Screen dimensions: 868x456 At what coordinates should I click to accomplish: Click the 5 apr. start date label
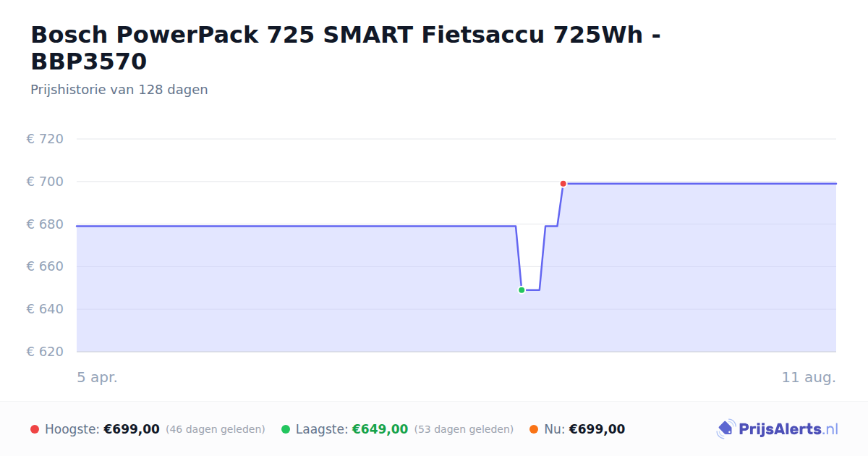(97, 377)
